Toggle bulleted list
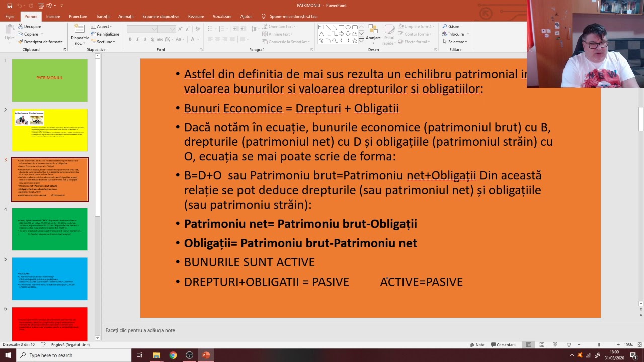 [x=211, y=29]
